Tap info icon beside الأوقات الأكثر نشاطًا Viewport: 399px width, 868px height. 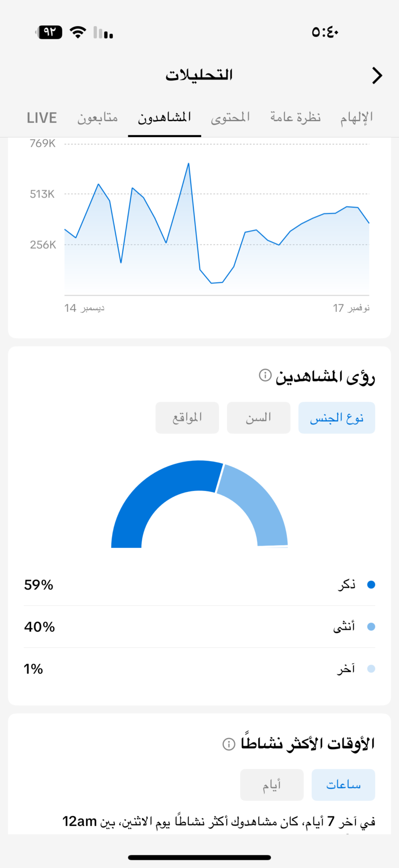click(229, 744)
